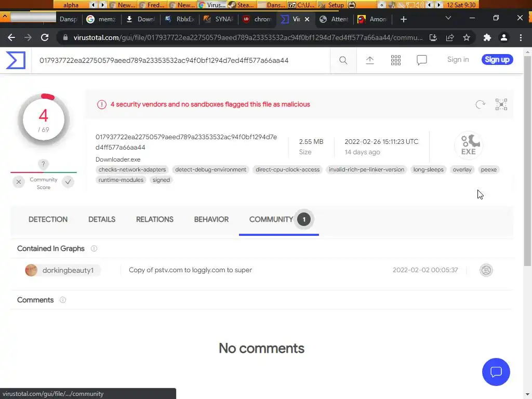Bookmark this page with star icon
The height and width of the screenshot is (399, 532).
tap(467, 37)
